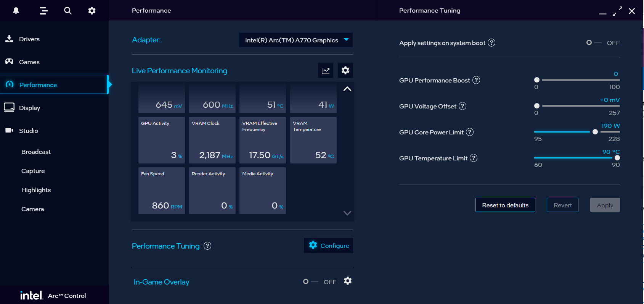Collapse metrics with the up chevron
Image resolution: width=644 pixels, height=304 pixels.
(x=347, y=89)
